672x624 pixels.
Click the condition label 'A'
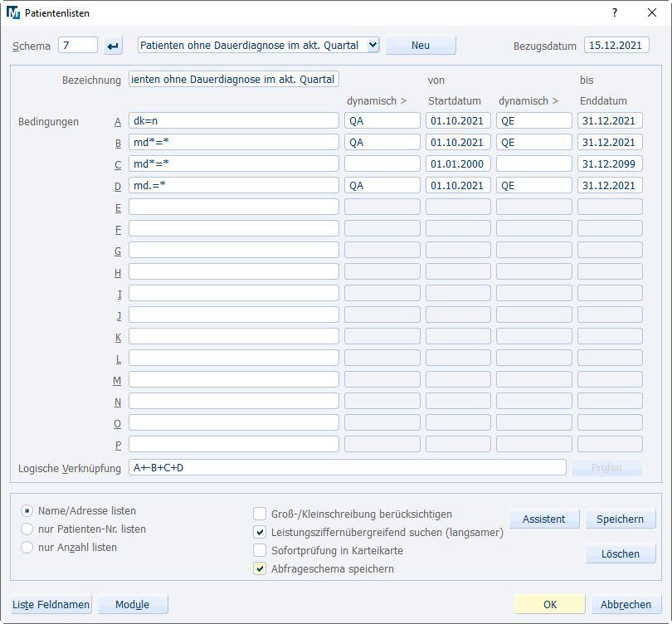coord(118,122)
